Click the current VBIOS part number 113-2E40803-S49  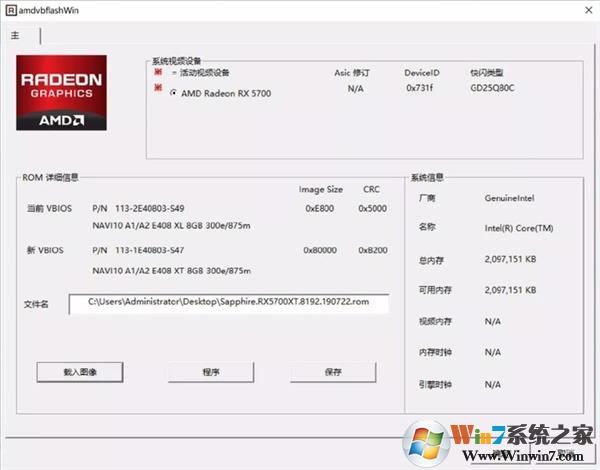pyautogui.click(x=150, y=208)
